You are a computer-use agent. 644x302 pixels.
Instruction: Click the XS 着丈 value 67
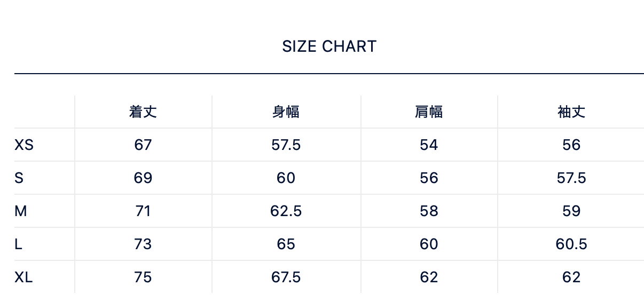[143, 145]
